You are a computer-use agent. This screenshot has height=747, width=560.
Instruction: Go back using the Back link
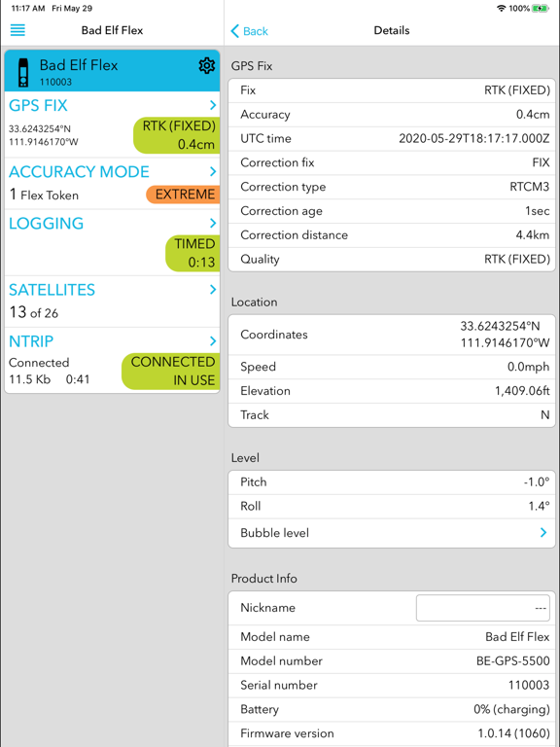click(249, 31)
